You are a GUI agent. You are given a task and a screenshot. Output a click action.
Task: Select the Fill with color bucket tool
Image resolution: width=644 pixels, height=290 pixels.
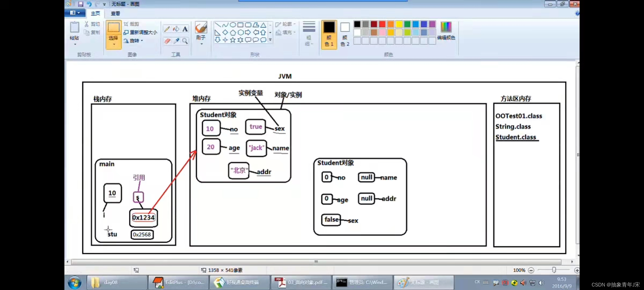[176, 29]
